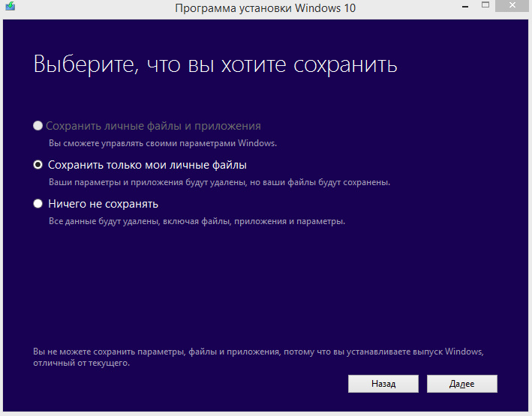Click the heading "Выберите, что вы хотите сохранить"

[215, 64]
